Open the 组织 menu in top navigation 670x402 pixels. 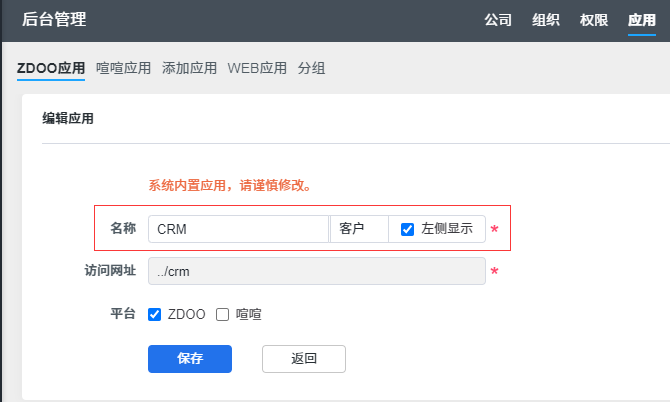pos(546,20)
